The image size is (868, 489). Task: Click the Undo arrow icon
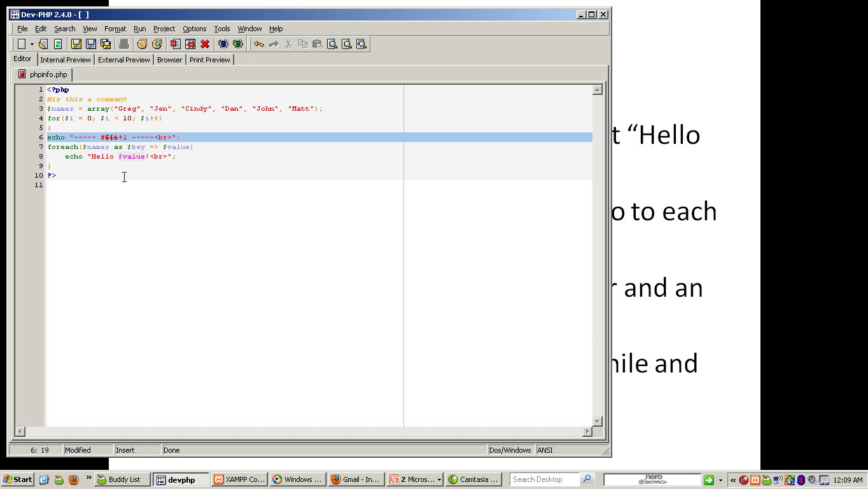click(259, 44)
